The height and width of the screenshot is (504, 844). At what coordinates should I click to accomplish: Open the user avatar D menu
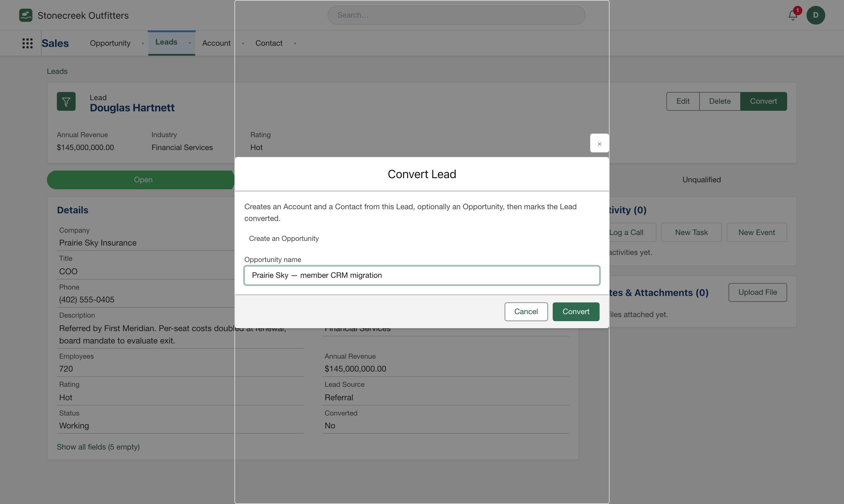click(816, 15)
